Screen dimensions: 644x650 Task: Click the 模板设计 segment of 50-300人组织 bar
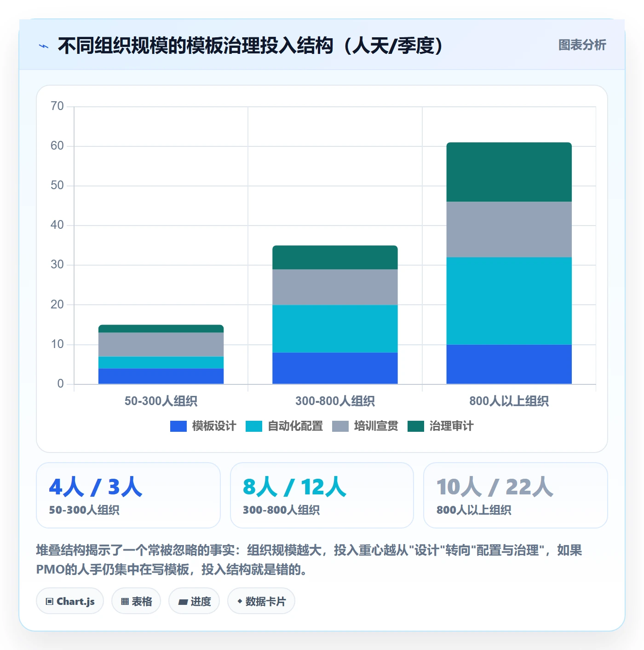[x=161, y=376]
